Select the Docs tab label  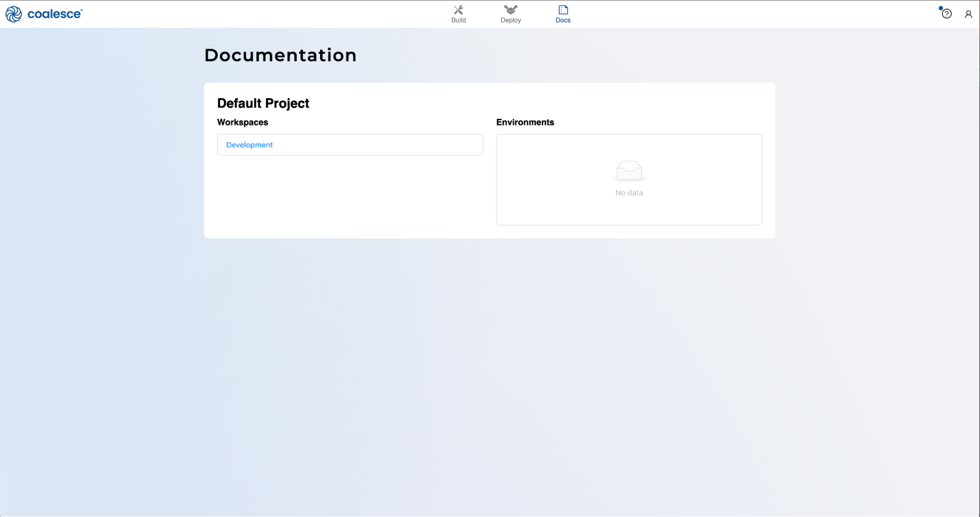click(563, 20)
